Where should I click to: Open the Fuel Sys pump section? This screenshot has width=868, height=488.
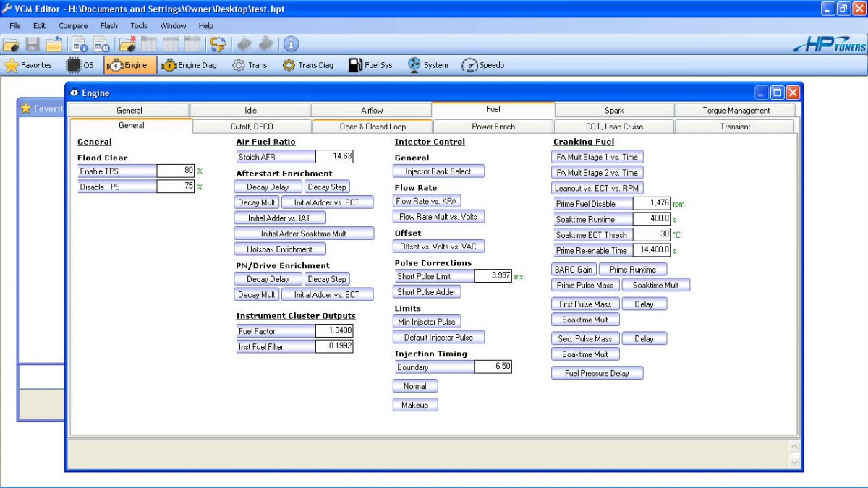tap(370, 65)
